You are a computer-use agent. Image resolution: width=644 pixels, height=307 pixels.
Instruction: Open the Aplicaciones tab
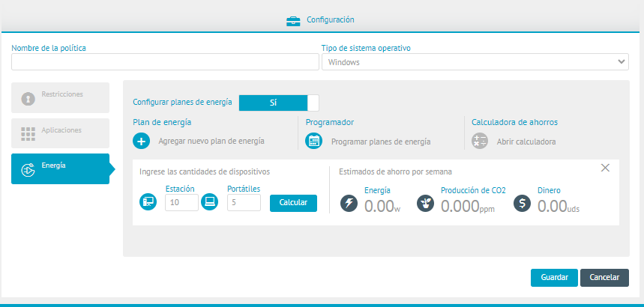click(x=61, y=133)
